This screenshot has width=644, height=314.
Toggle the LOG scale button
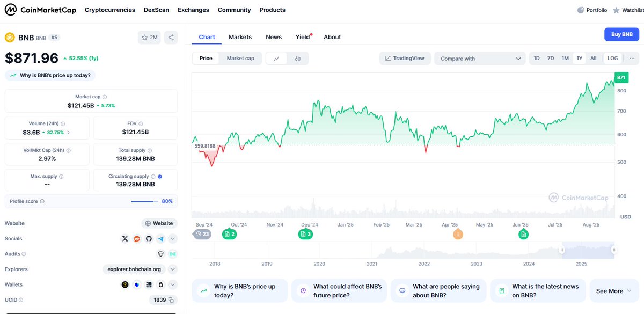pyautogui.click(x=613, y=59)
